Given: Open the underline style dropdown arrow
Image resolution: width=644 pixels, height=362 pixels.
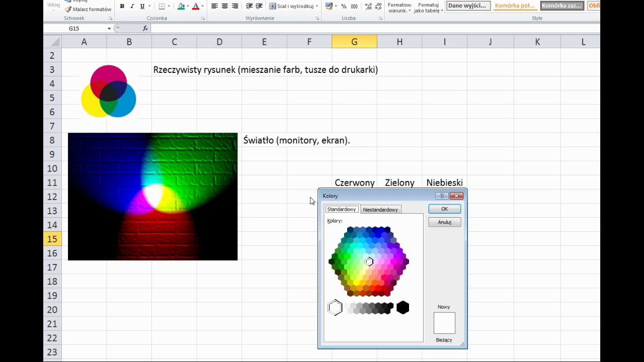Looking at the screenshot, I should coord(150,6).
